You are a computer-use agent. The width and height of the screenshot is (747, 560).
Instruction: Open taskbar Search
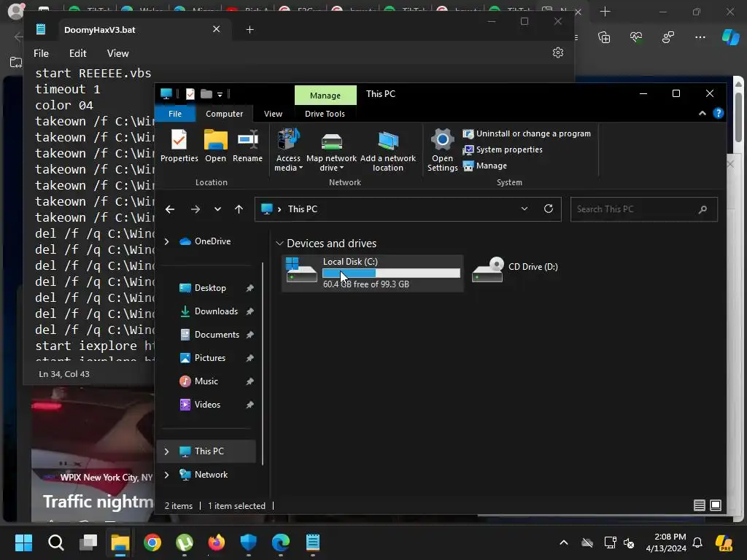[x=55, y=542]
